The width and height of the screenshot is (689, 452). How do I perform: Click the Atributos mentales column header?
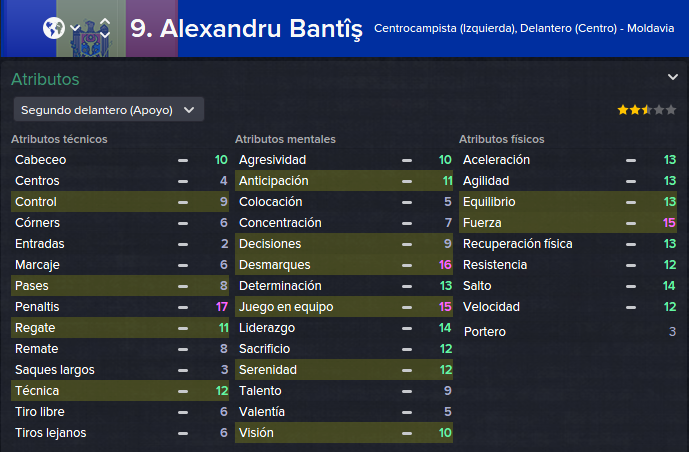[285, 139]
